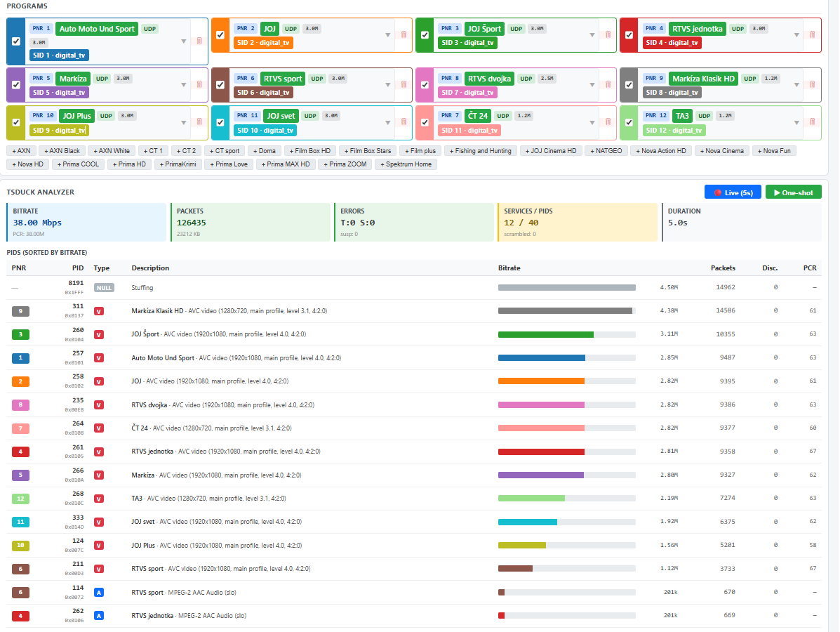The image size is (840, 632).
Task: Remove the RTVS jednotka program
Action: pos(812,35)
